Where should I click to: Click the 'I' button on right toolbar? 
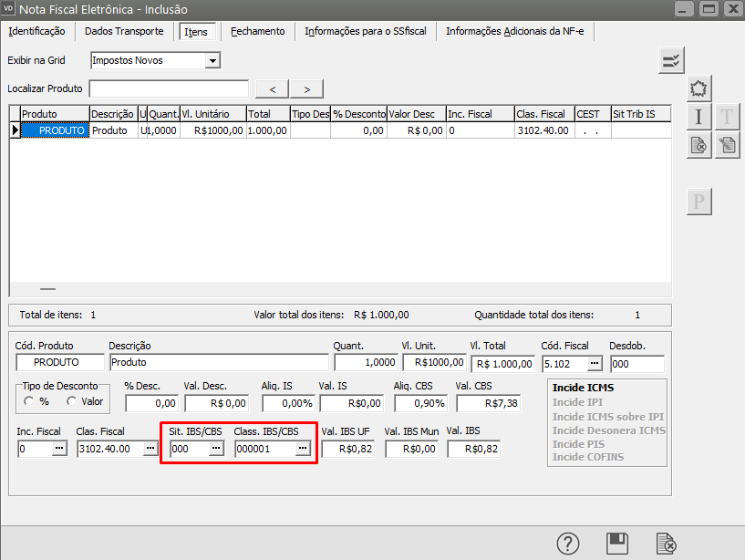698,117
